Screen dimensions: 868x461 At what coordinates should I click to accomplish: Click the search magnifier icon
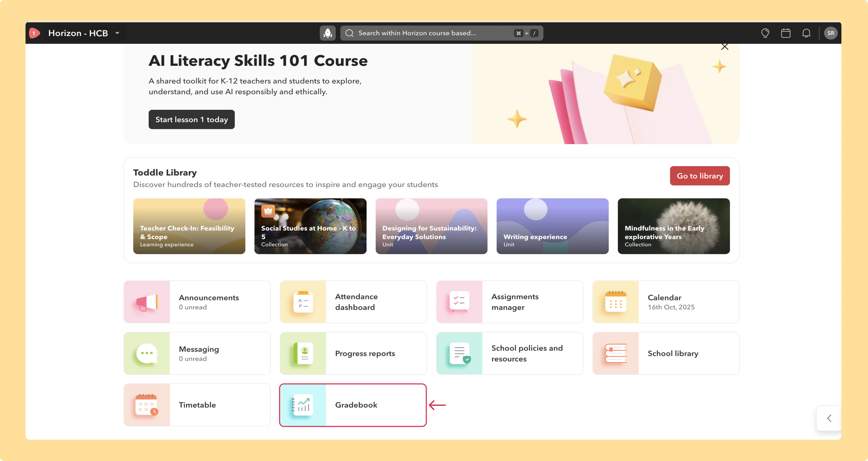[x=349, y=33]
